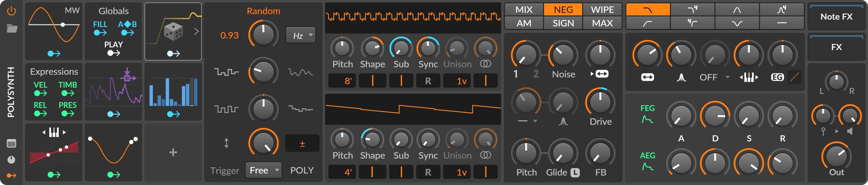Viewport: 868px width, 185px height.
Task: Click the REL expression routing arrow
Action: [40, 114]
